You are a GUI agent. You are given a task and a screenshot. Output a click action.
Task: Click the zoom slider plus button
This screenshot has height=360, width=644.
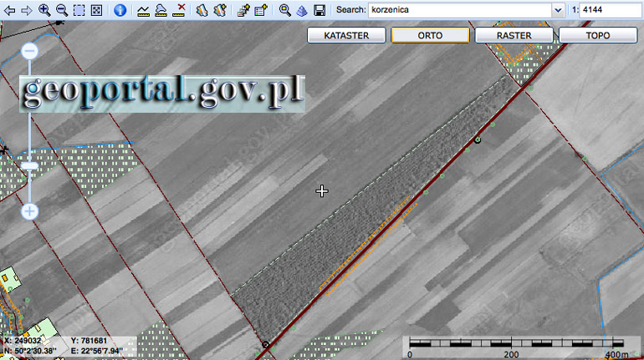[x=29, y=210]
